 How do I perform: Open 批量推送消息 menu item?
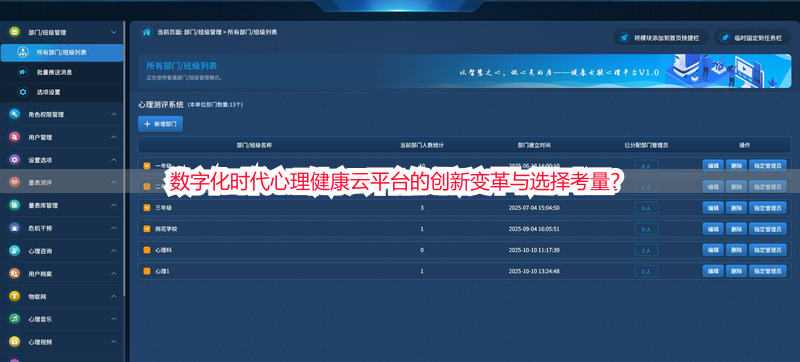point(62,72)
